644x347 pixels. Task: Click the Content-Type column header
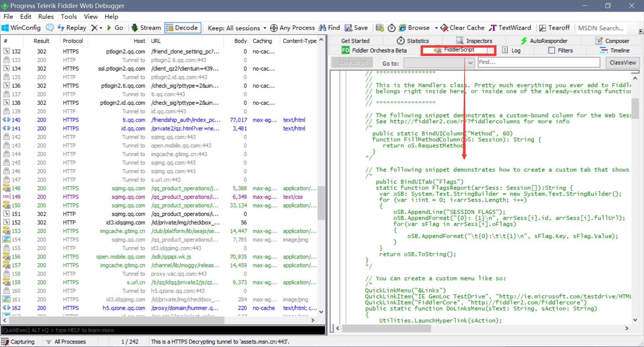tap(299, 41)
